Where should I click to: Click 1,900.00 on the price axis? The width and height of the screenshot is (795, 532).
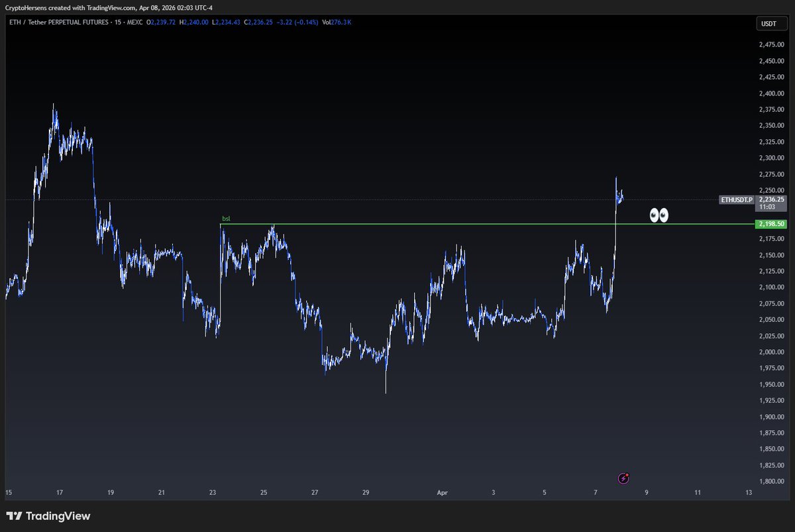tap(771, 417)
